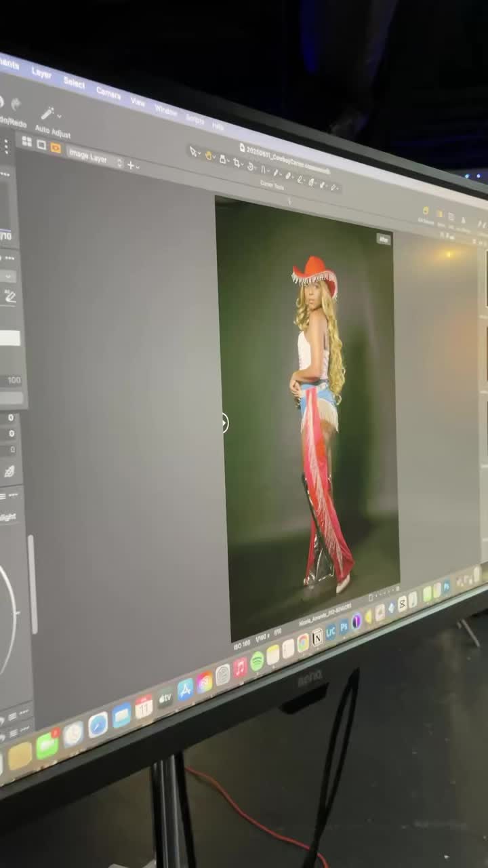This screenshot has width=488, height=868.
Task: Open the Select menu
Action: [x=74, y=82]
